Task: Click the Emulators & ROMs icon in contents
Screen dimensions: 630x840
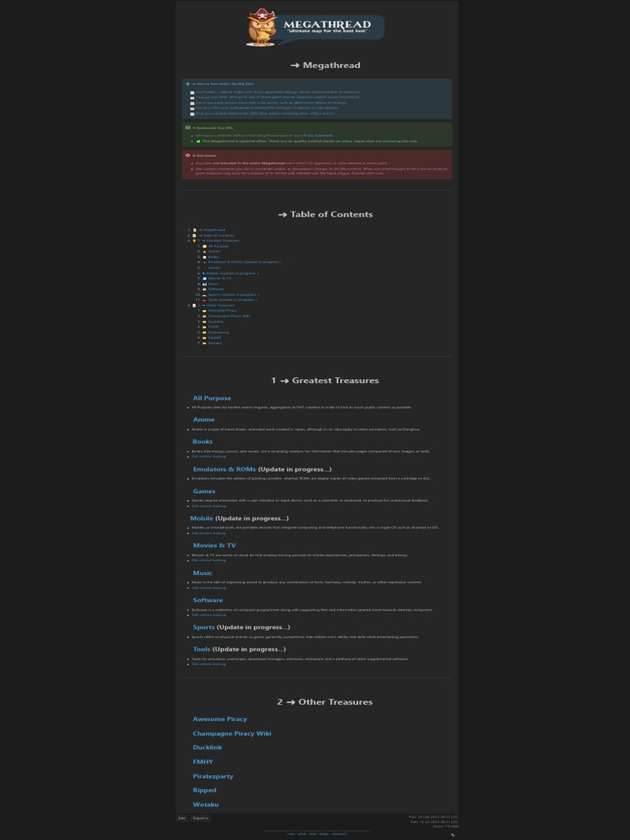Action: coord(204,262)
